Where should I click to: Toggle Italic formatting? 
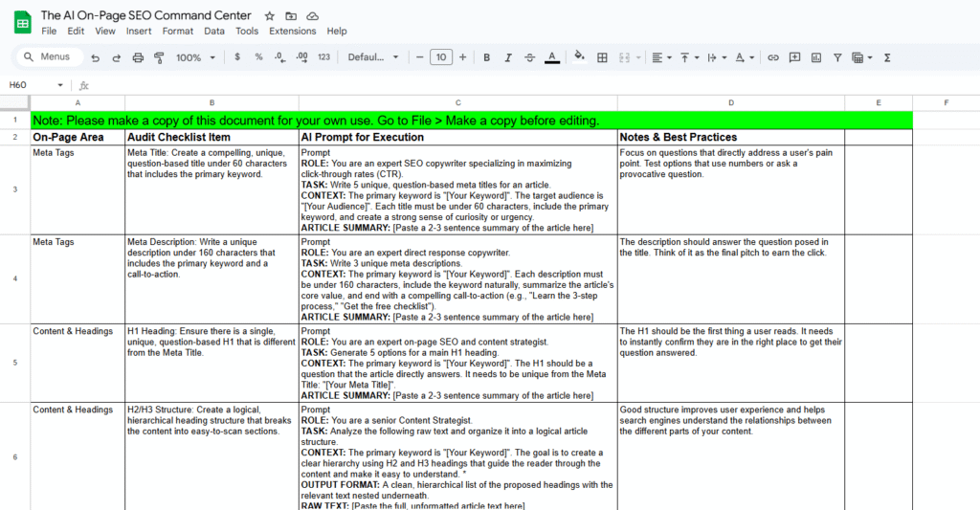(x=508, y=57)
